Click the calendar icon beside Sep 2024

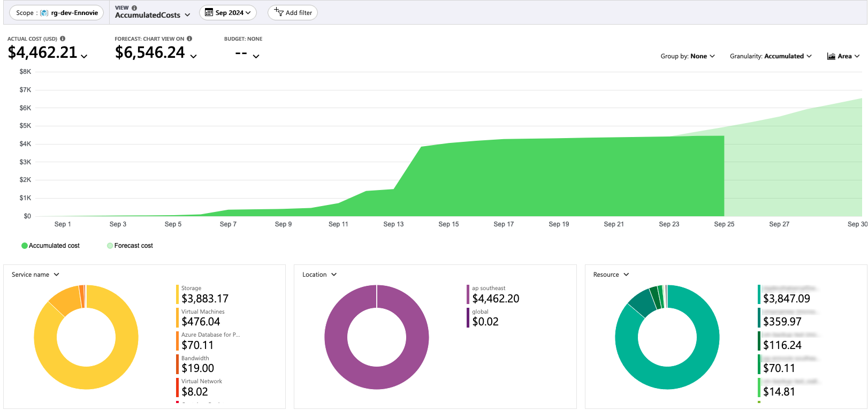[x=209, y=12]
